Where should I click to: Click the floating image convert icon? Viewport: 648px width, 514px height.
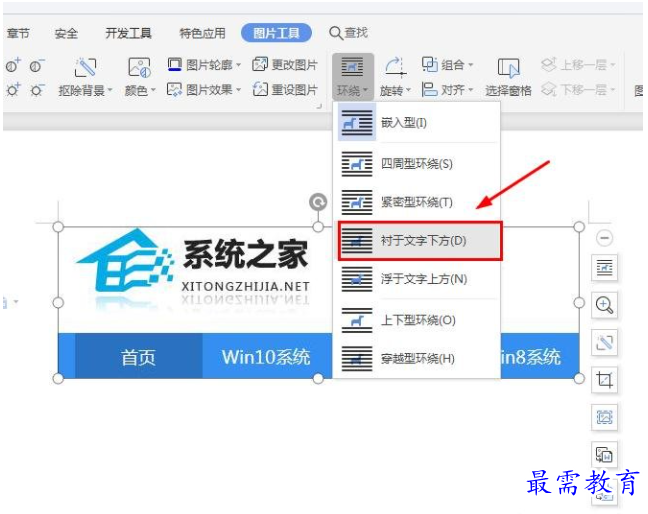pos(604,455)
